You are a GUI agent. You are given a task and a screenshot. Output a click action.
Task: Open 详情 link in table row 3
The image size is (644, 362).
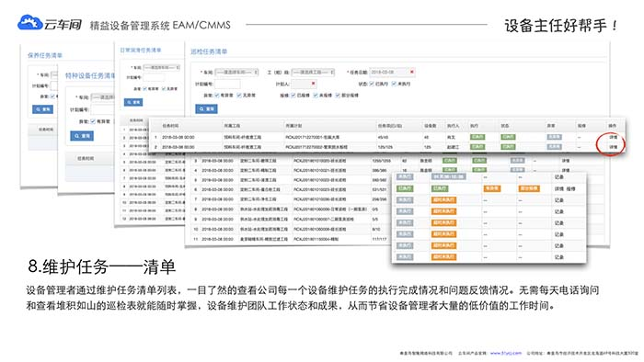(566, 161)
